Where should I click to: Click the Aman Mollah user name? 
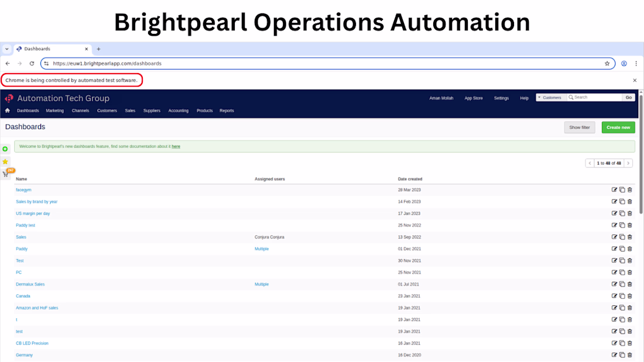pos(441,98)
